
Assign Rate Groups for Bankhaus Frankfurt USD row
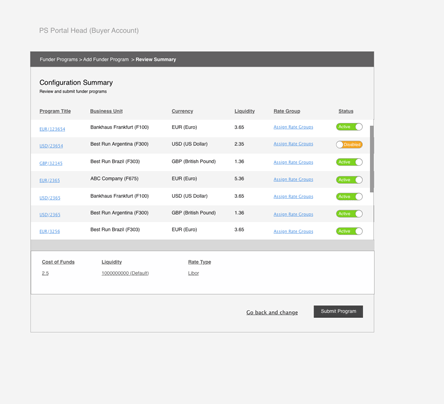tap(293, 197)
